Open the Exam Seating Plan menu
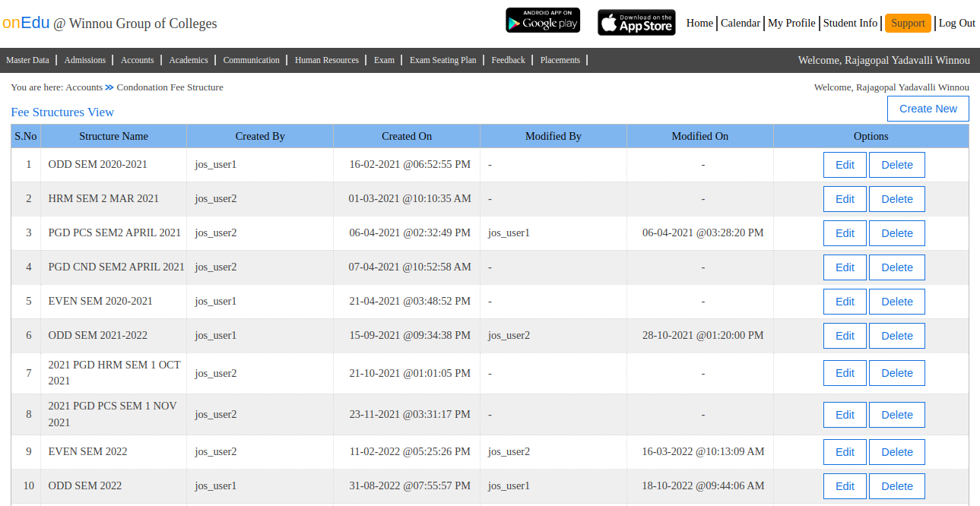Viewport: 980px width, 506px height. point(442,60)
